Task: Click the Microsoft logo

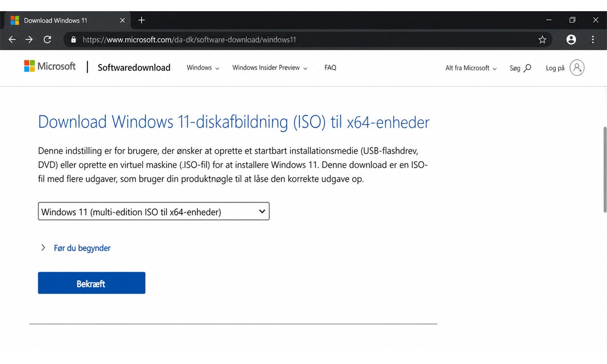Action: tap(50, 66)
